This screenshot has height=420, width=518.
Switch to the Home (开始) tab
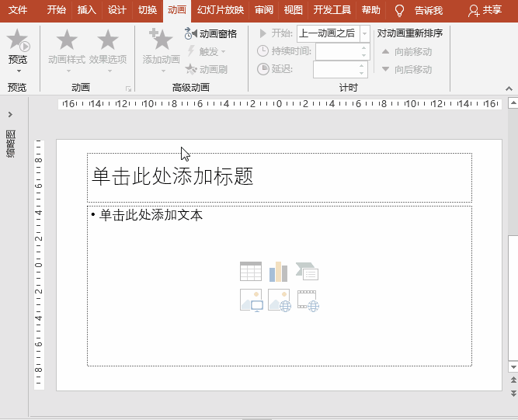point(57,10)
